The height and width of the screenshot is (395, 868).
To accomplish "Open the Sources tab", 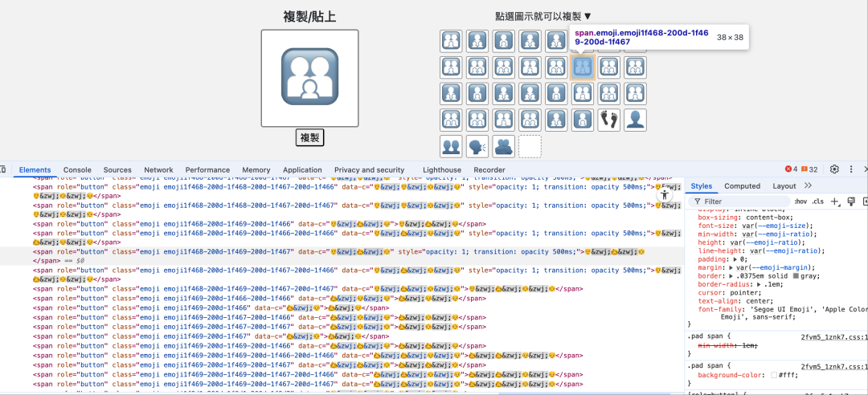I will [x=117, y=170].
